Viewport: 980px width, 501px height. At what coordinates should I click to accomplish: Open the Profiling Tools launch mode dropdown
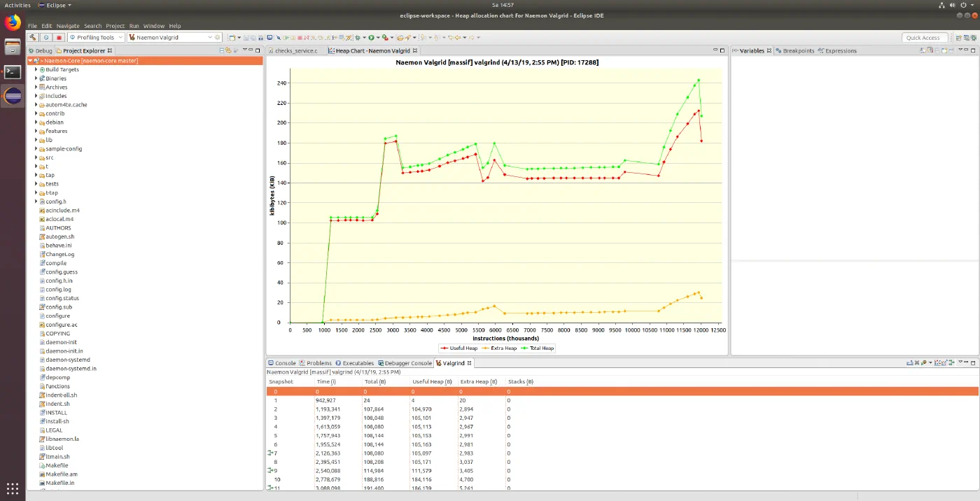point(120,37)
